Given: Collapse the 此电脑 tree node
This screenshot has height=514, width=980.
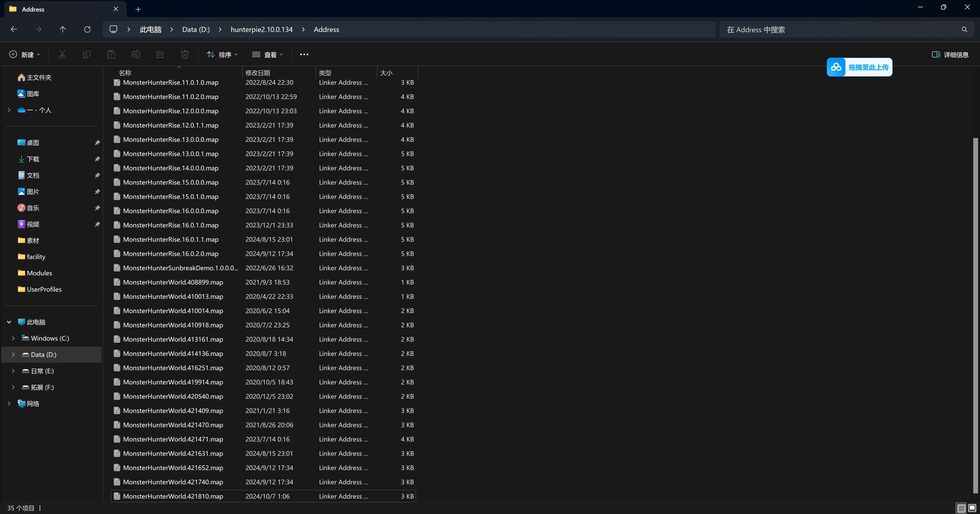Looking at the screenshot, I should coord(9,322).
